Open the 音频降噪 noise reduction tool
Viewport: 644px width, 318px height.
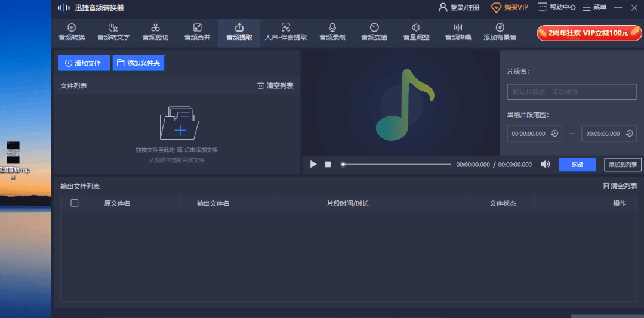pyautogui.click(x=458, y=32)
